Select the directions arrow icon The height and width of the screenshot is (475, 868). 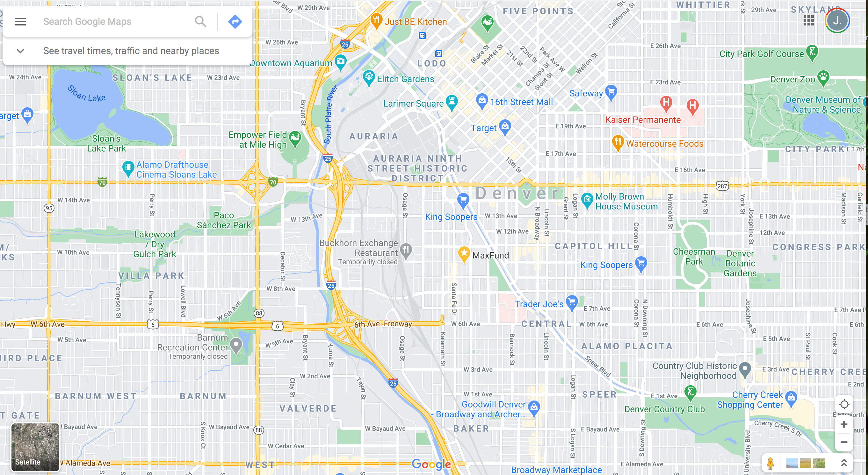click(235, 22)
